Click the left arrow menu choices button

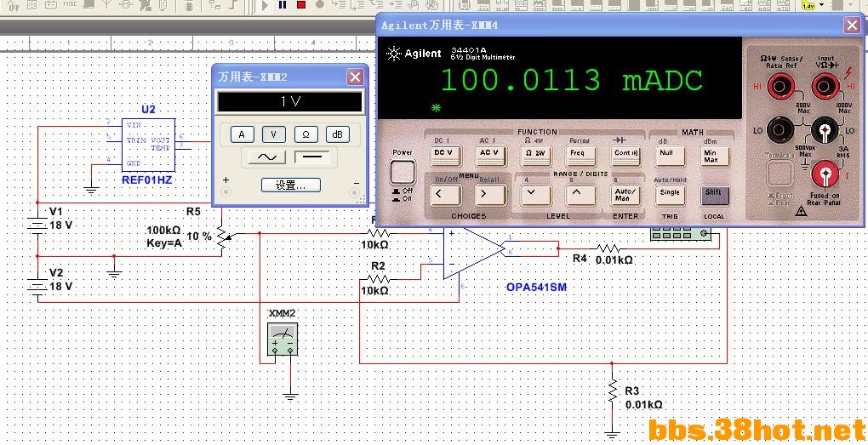[445, 196]
